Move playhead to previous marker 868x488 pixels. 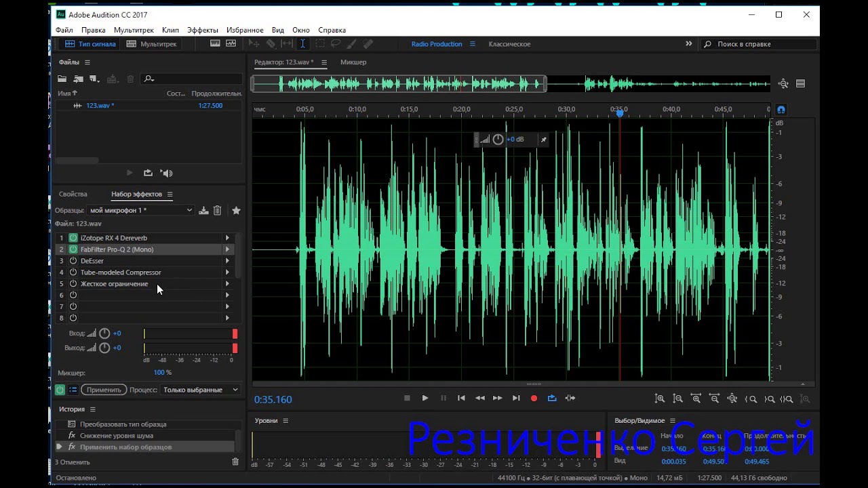(x=461, y=399)
